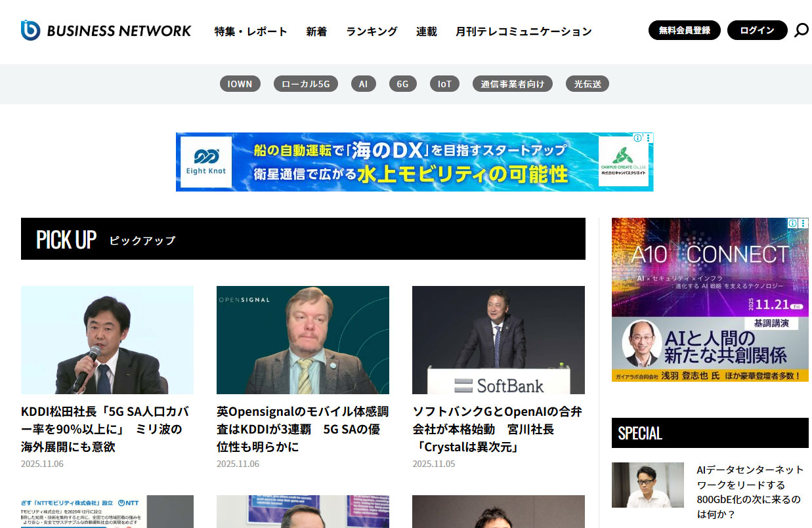Click the SoftBank press conference thumbnail
This screenshot has height=528, width=812.
click(498, 340)
